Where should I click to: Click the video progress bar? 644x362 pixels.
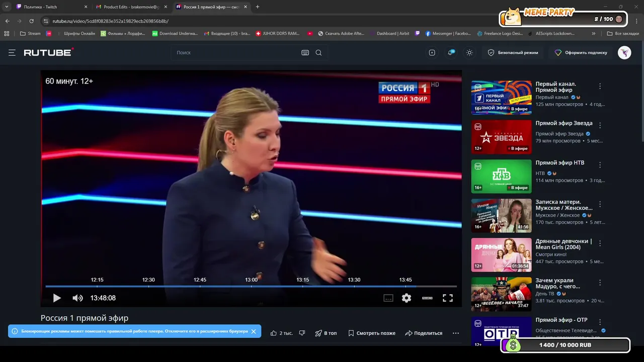[x=251, y=287]
